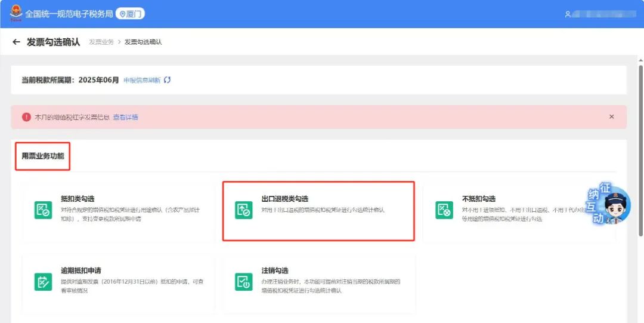Click the 发票勾选确认 page heading
Screen dimensions: 644x323
(54, 42)
